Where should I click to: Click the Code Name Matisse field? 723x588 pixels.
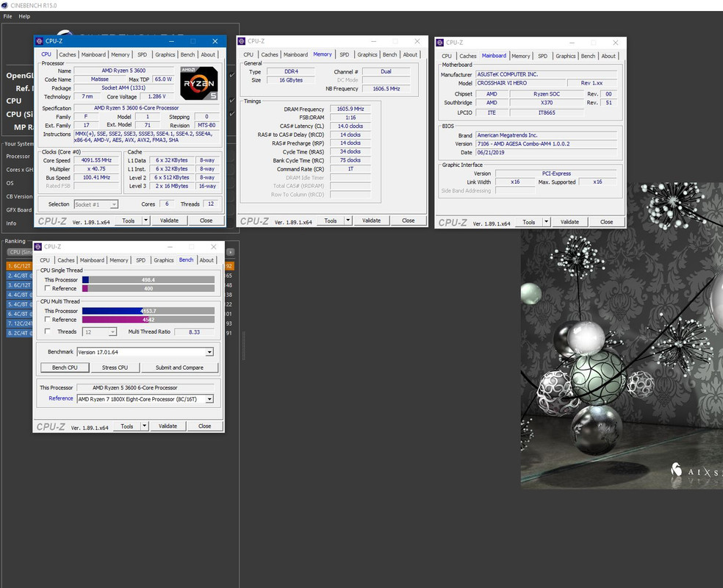click(100, 79)
